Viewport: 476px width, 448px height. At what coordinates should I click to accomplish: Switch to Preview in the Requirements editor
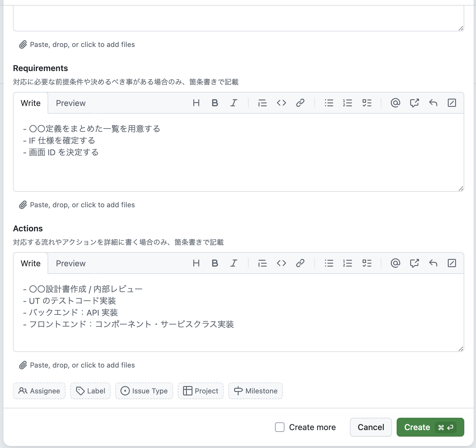point(71,103)
